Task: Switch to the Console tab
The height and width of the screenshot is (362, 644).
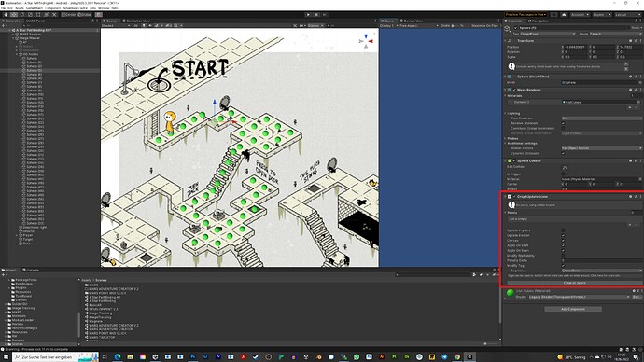Action: click(31, 270)
